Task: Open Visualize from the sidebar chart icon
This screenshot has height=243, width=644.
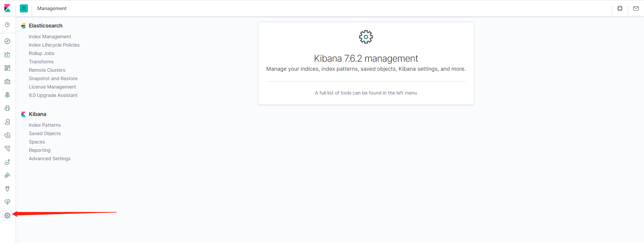Action: click(7, 55)
